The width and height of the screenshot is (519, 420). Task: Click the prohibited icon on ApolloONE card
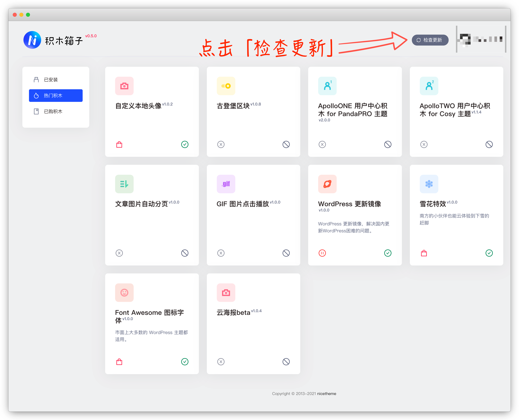click(x=388, y=144)
